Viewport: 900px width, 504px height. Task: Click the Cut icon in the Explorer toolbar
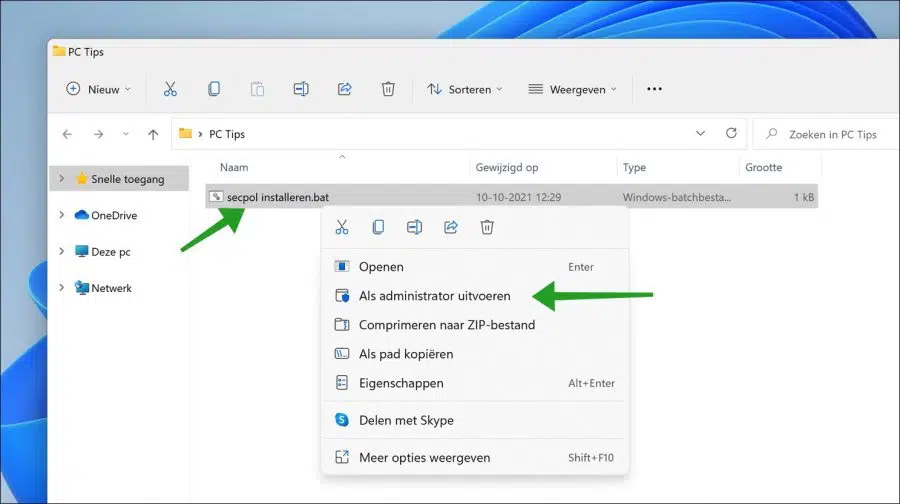point(170,89)
